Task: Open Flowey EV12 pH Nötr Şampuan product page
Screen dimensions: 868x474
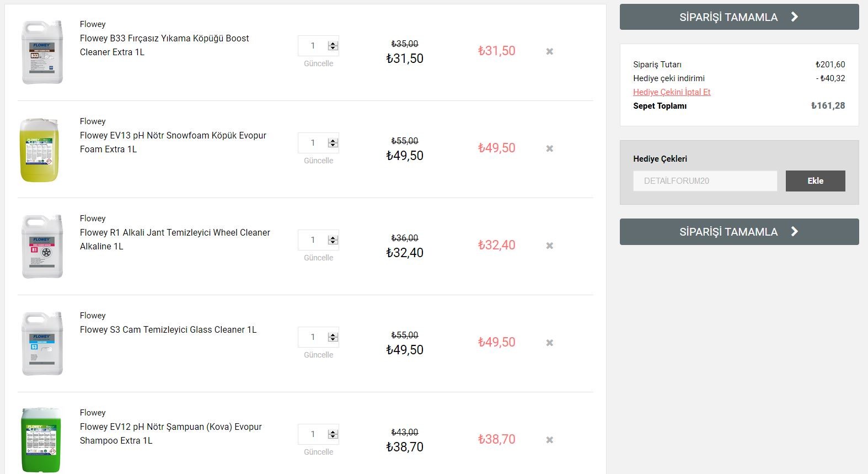Action: click(171, 434)
